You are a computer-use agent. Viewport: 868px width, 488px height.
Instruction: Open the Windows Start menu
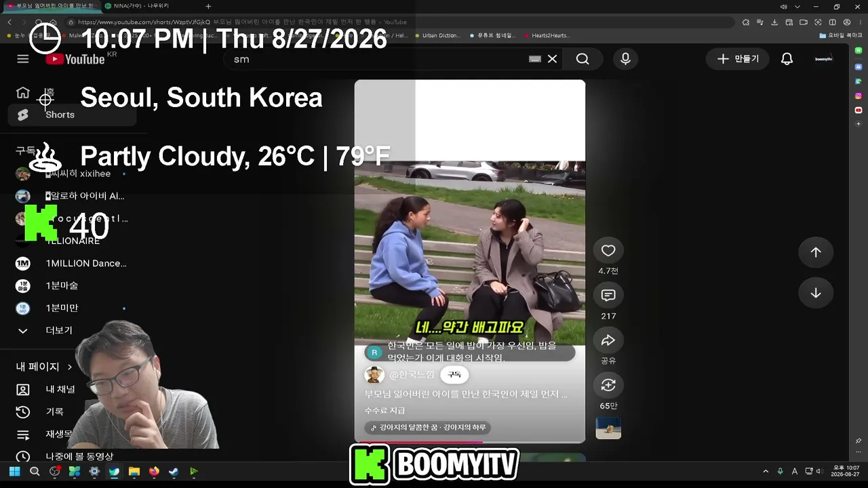click(x=14, y=472)
